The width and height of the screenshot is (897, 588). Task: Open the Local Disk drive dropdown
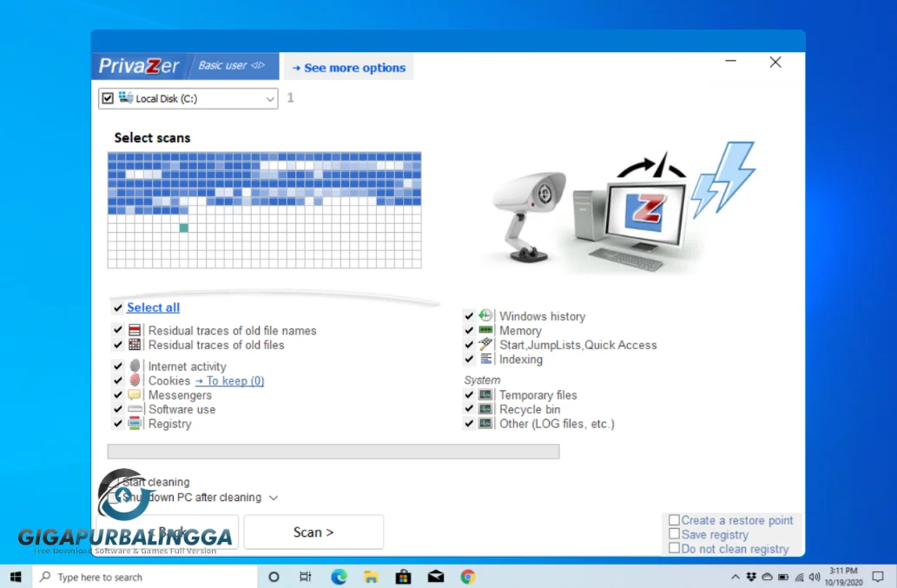(268, 98)
